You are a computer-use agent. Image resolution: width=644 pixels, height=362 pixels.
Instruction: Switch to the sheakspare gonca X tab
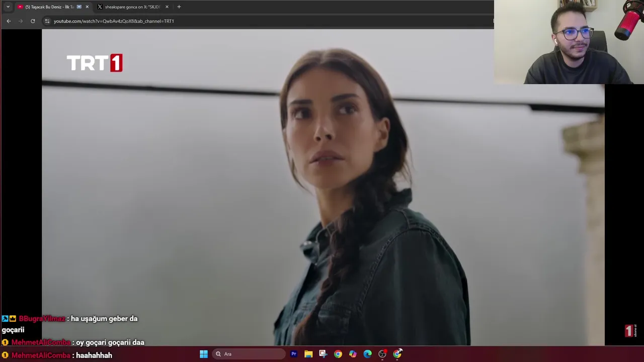132,7
